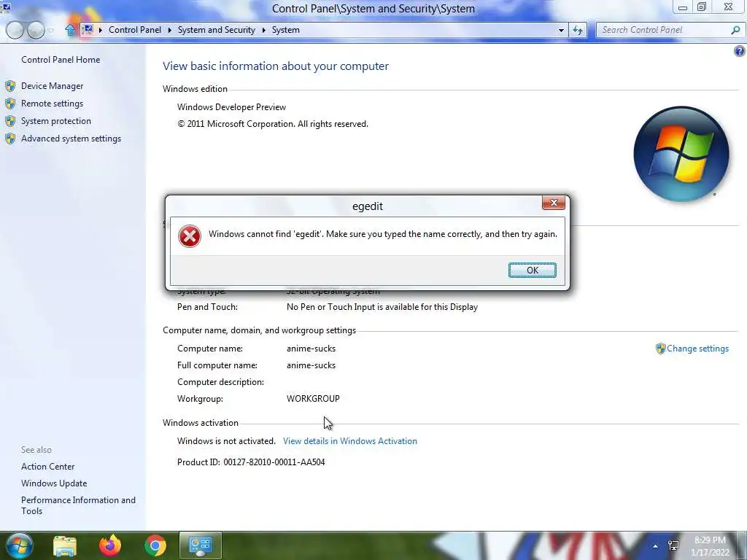Click the Back navigation button
This screenshot has width=747, height=560.
coord(15,30)
